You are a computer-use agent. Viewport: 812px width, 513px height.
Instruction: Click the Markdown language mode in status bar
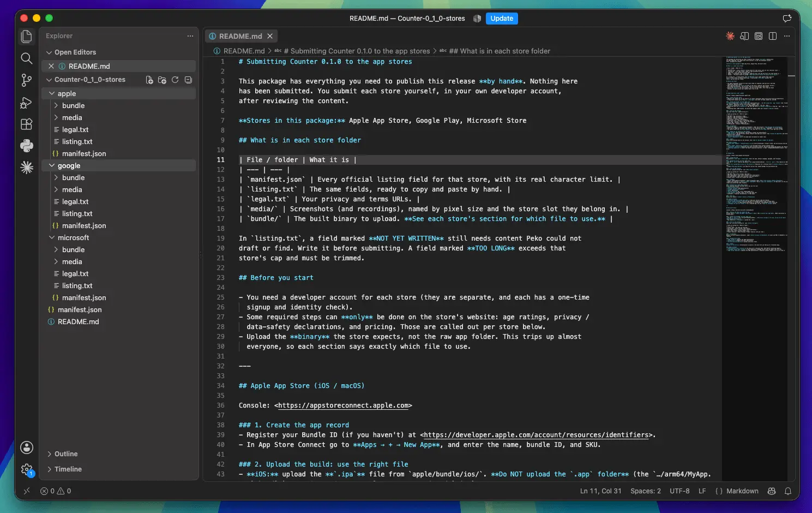click(x=742, y=491)
